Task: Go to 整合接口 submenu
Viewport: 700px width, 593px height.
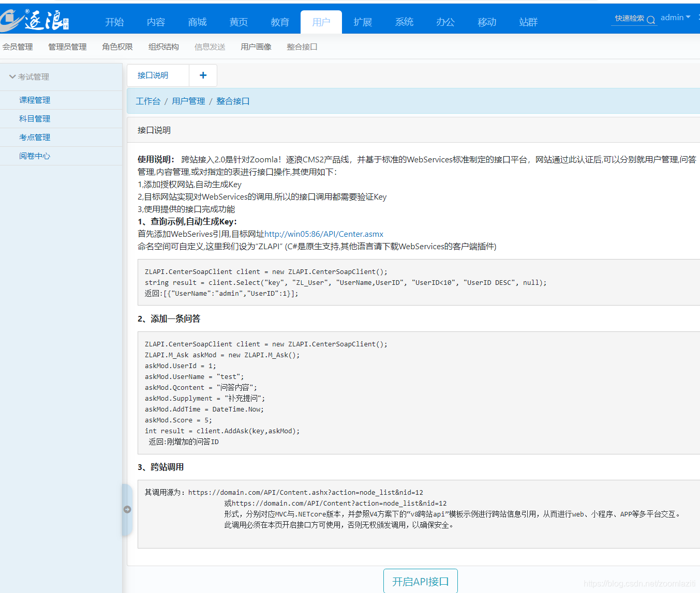Action: click(302, 47)
